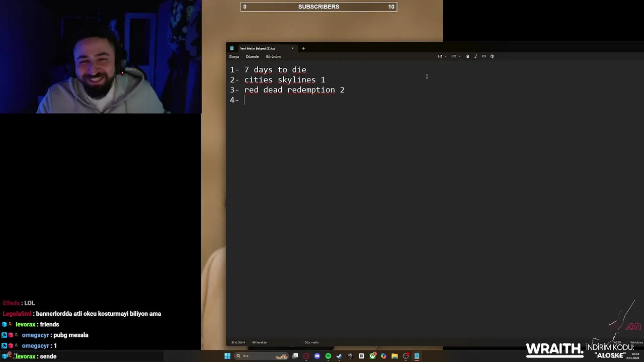Click the Notepad app icon in title bar
The width and height of the screenshot is (644, 362).
click(232, 48)
